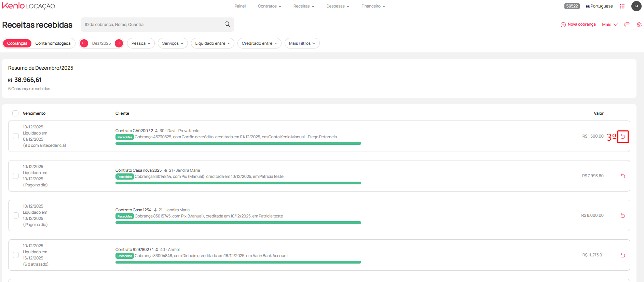Image resolution: width=644 pixels, height=282 pixels.
Task: Click the Vencimento column header
Action: click(34, 113)
